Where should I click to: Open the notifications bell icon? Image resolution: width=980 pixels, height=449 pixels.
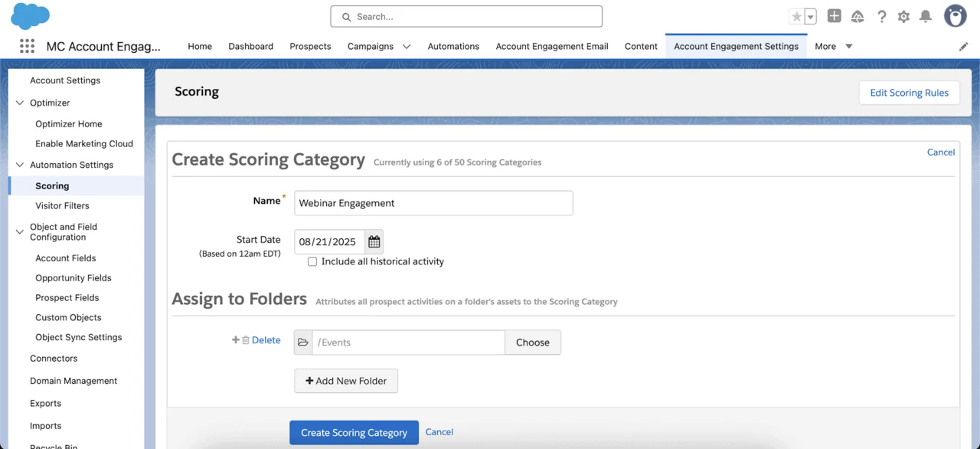(x=926, y=16)
